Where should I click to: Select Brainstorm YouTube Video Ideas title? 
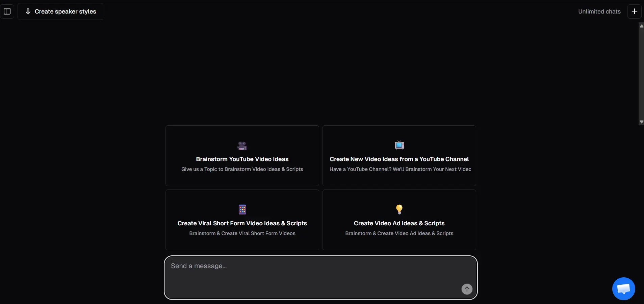tap(242, 159)
